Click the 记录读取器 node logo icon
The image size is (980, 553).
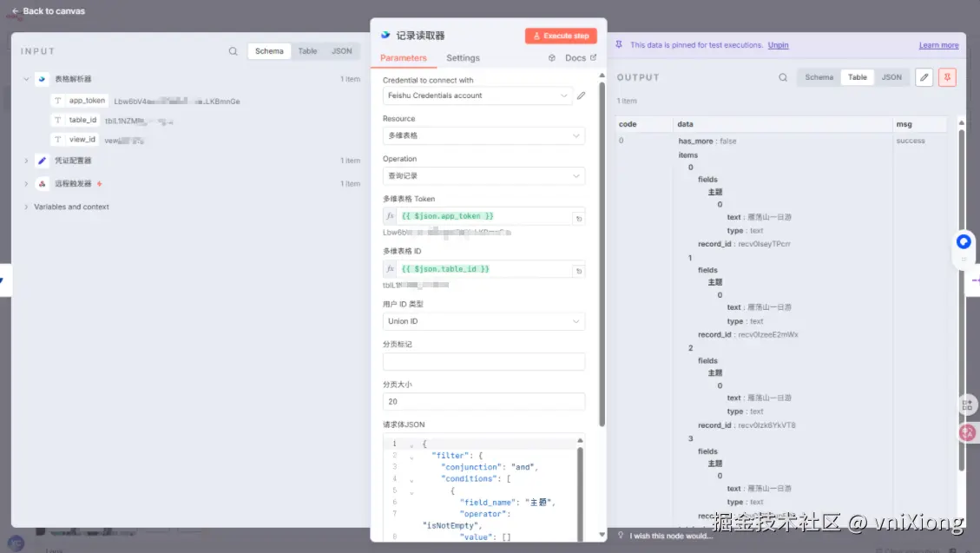385,36
